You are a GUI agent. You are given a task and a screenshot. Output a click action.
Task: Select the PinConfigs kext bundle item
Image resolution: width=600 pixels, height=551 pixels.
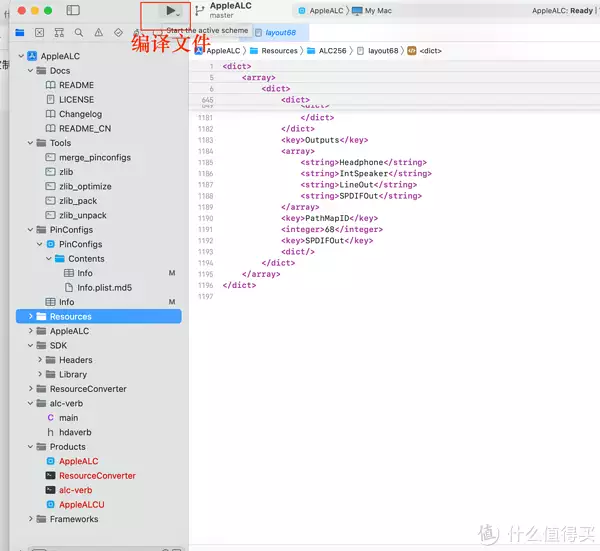point(80,244)
